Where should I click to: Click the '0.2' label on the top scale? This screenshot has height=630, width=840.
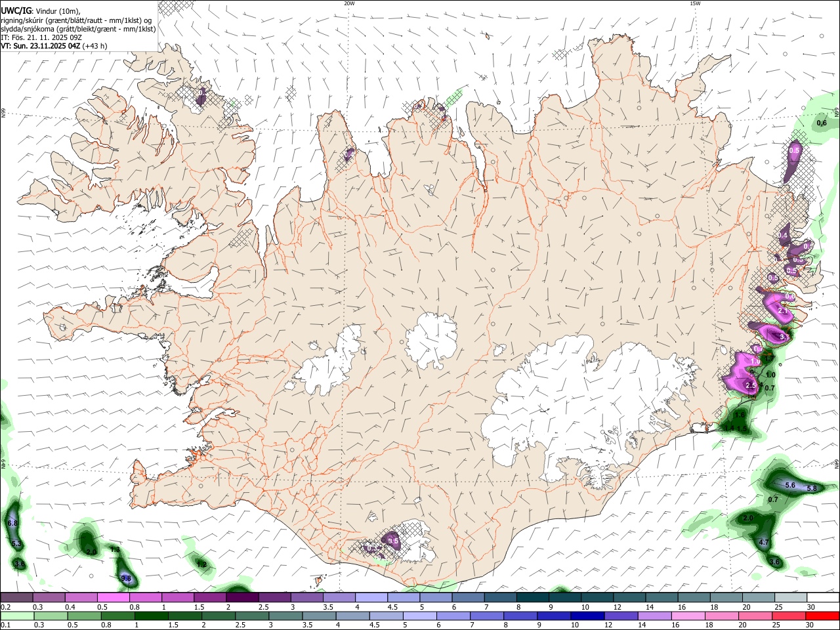[x=6, y=607]
